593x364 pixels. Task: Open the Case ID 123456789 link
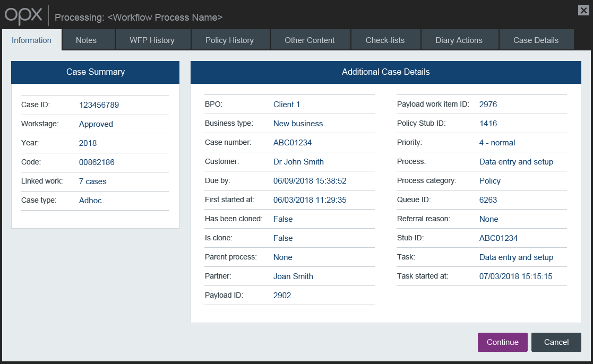[x=99, y=105]
